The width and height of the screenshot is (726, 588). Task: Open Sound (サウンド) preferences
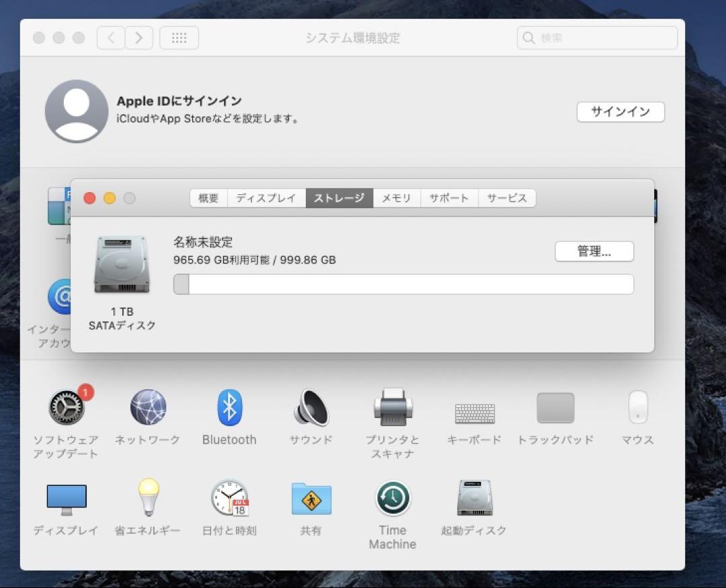(x=311, y=407)
